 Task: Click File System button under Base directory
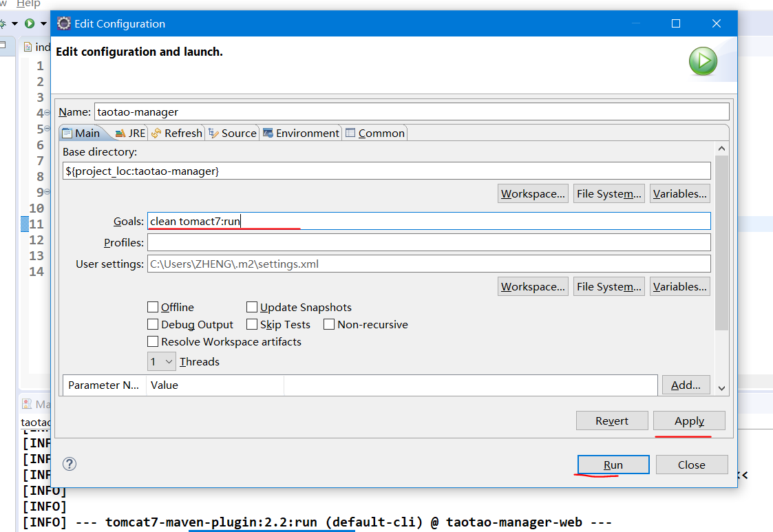609,194
